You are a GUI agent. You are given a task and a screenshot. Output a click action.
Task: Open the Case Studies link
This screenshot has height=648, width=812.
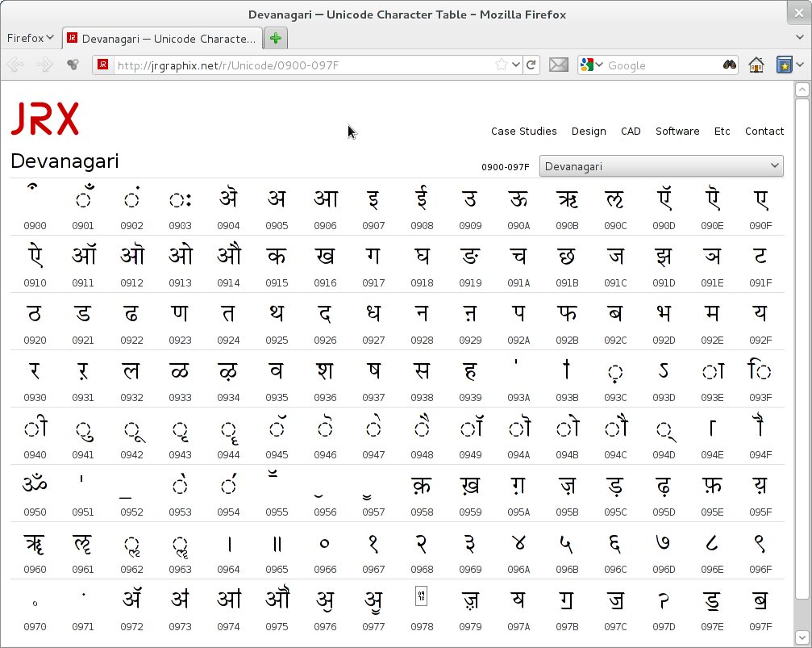point(523,131)
